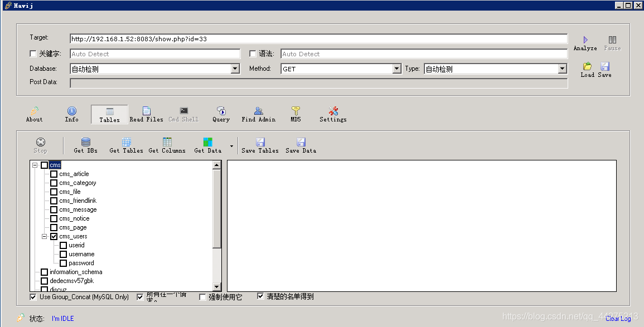Check the username column checkbox
This screenshot has height=327, width=644.
tap(63, 255)
